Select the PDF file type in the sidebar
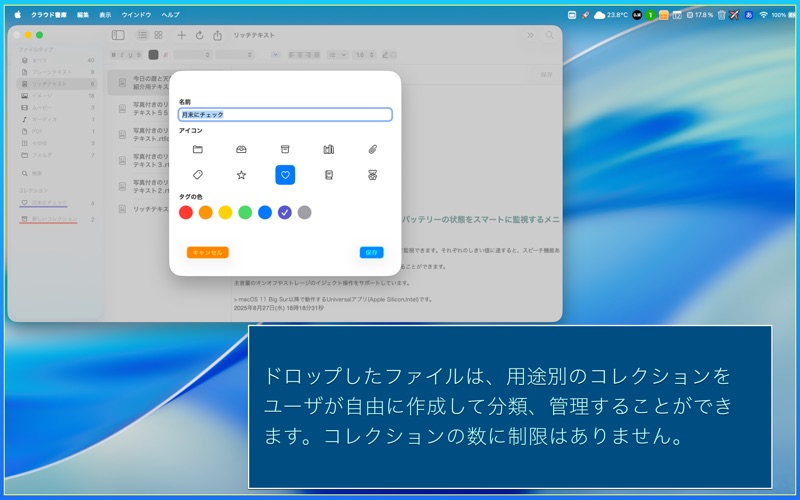 (x=57, y=131)
